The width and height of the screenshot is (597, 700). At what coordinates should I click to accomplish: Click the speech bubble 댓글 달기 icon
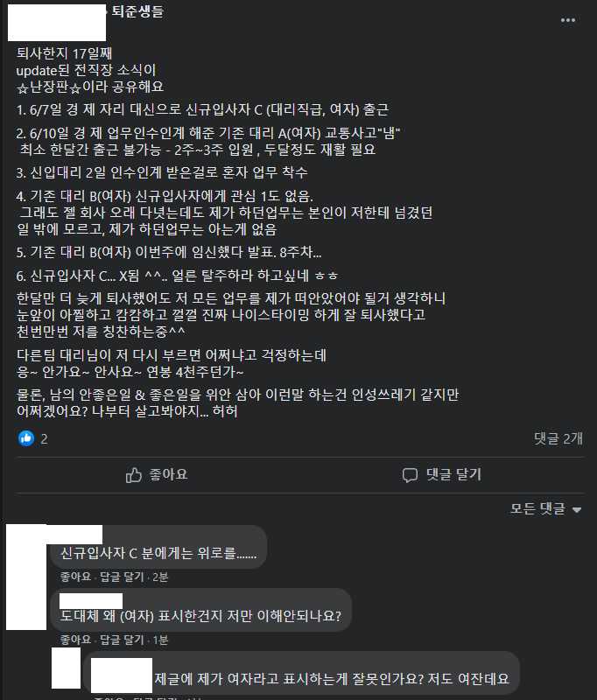point(410,475)
